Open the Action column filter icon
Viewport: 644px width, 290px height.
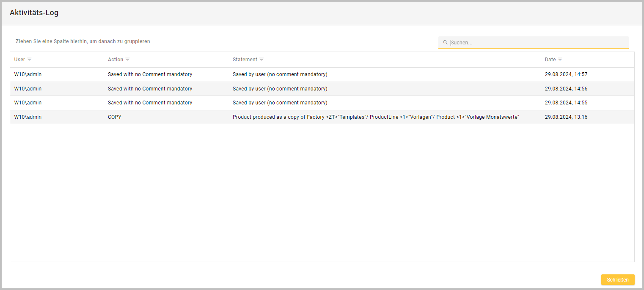(x=128, y=60)
